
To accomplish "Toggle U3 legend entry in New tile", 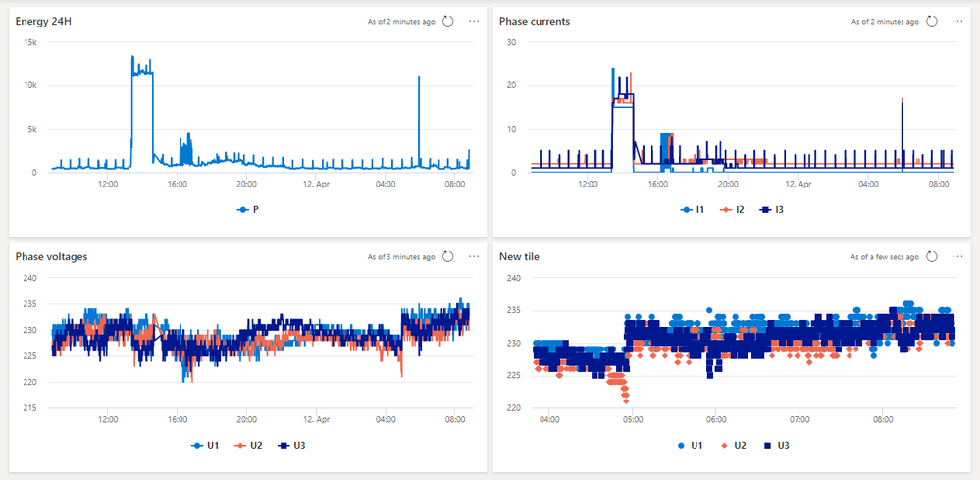I will [774, 445].
